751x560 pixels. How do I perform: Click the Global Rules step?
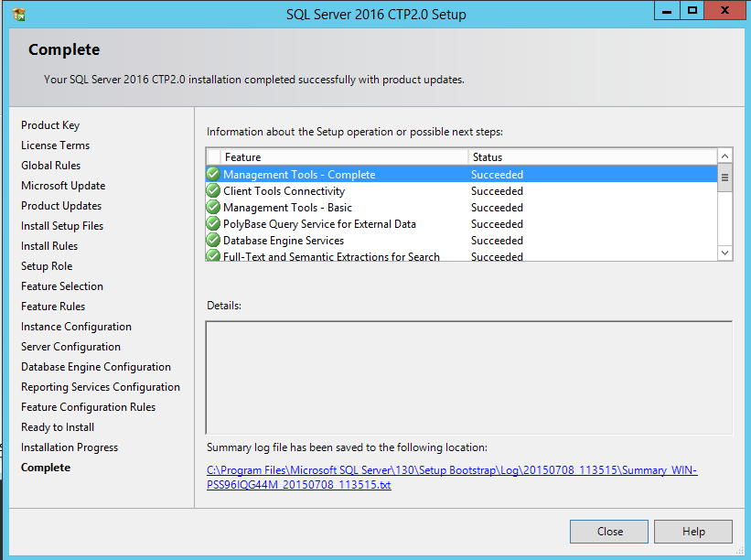point(51,166)
